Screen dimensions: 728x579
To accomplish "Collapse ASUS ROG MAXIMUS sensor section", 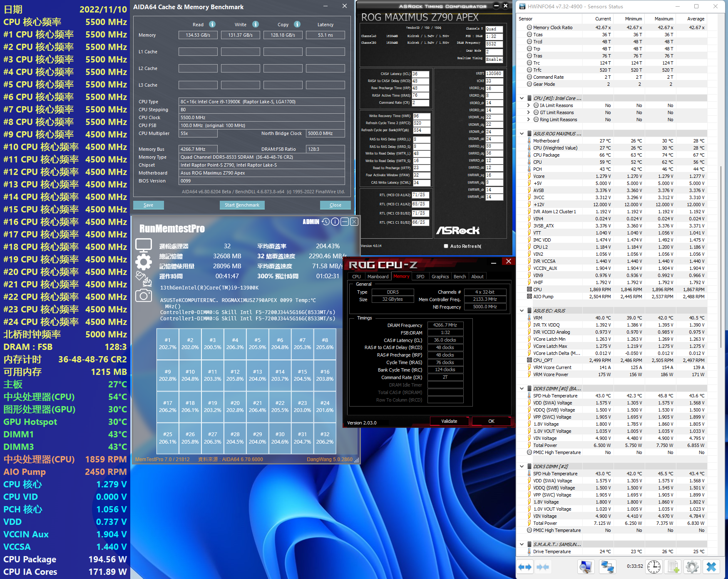I will point(522,134).
